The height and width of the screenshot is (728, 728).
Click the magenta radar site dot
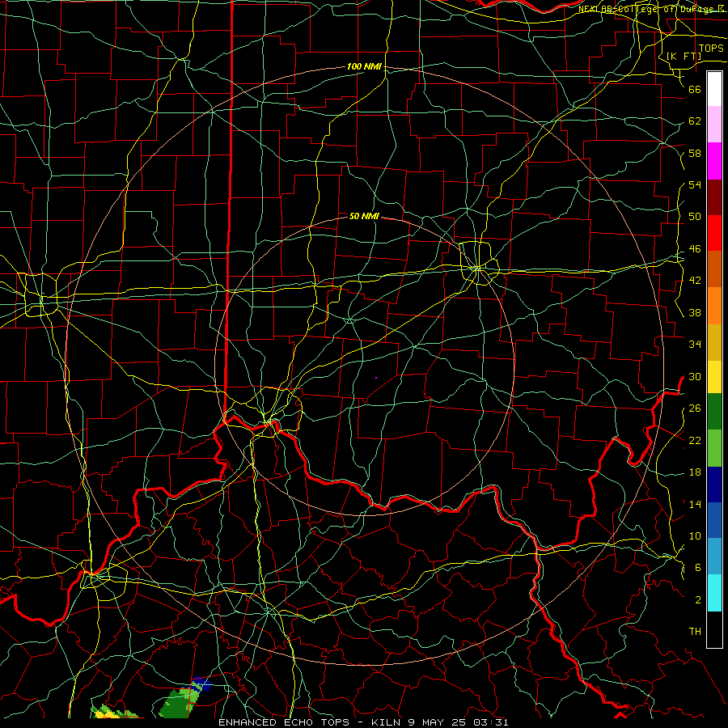click(376, 378)
